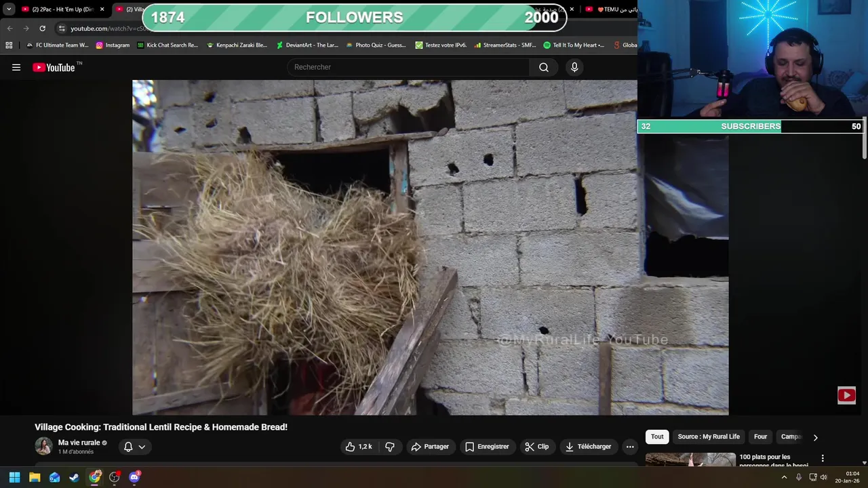
Task: Close the 2Pac - Hit 'Em Up tab
Action: click(102, 9)
